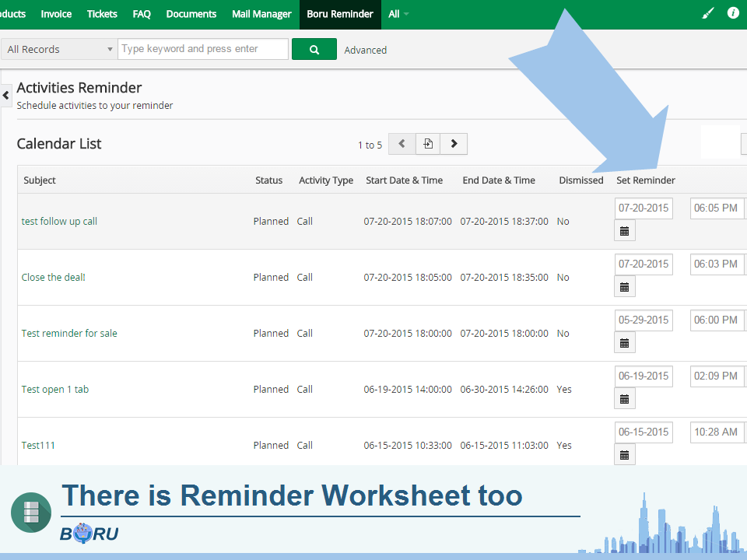This screenshot has width=747, height=560.
Task: Collapse the left sidebar arrow
Action: (6, 96)
